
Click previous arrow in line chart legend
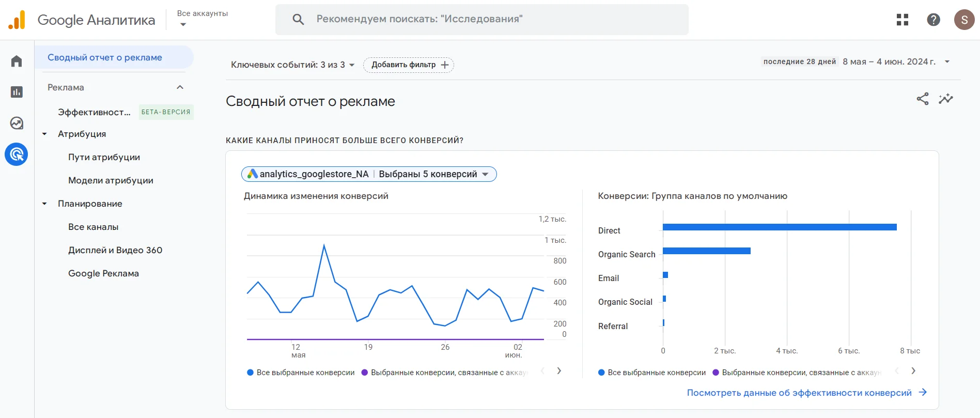(542, 370)
